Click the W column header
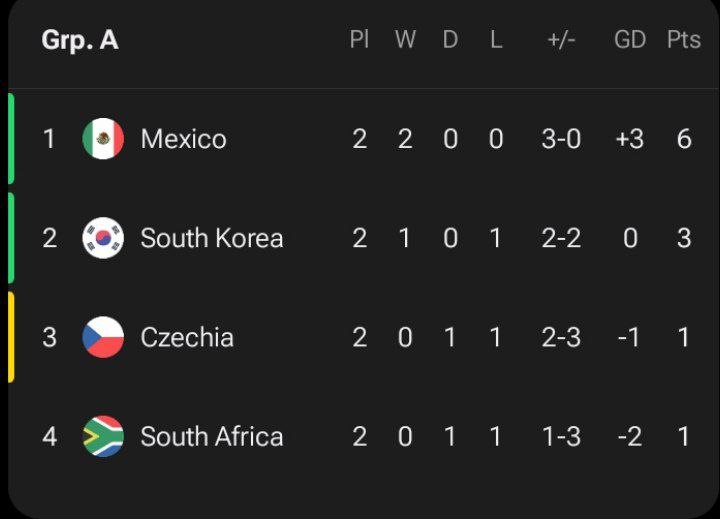720x519 pixels. [405, 39]
